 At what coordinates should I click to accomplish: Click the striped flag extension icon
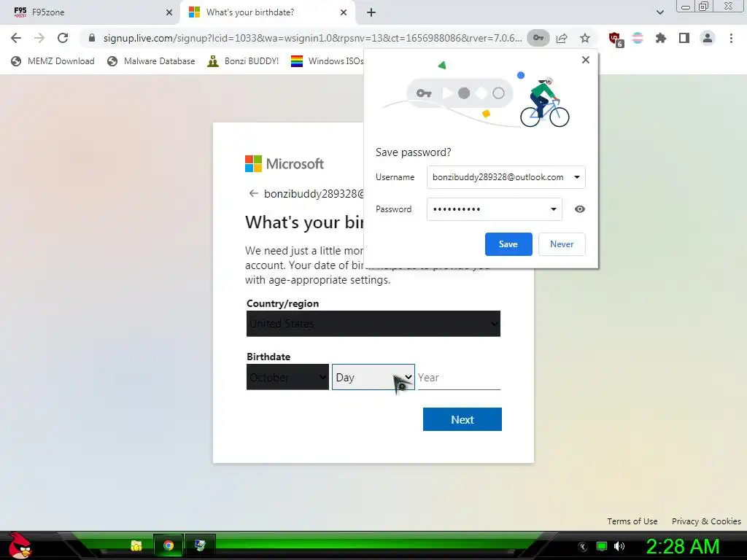pyautogui.click(x=638, y=38)
